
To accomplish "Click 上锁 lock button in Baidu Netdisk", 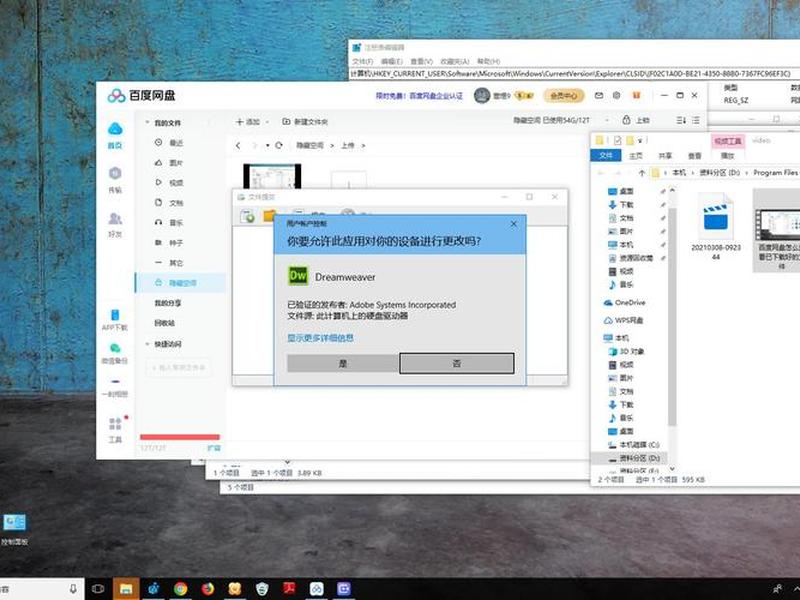I will (636, 120).
